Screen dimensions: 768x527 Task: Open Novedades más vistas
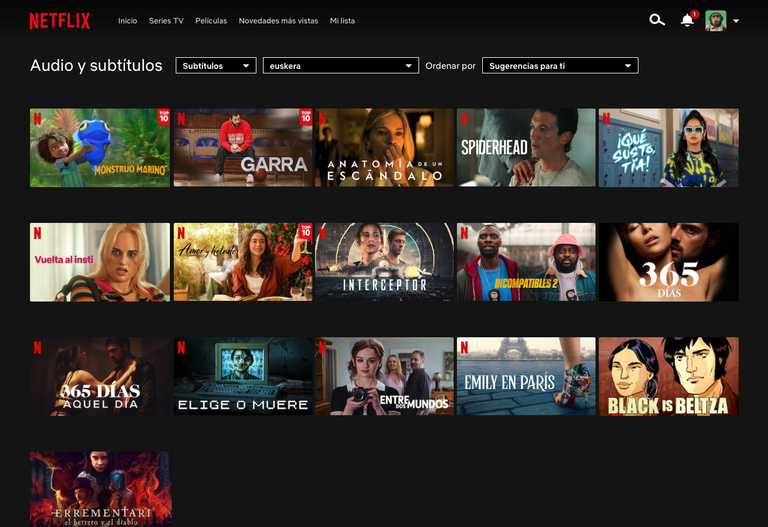tap(278, 21)
